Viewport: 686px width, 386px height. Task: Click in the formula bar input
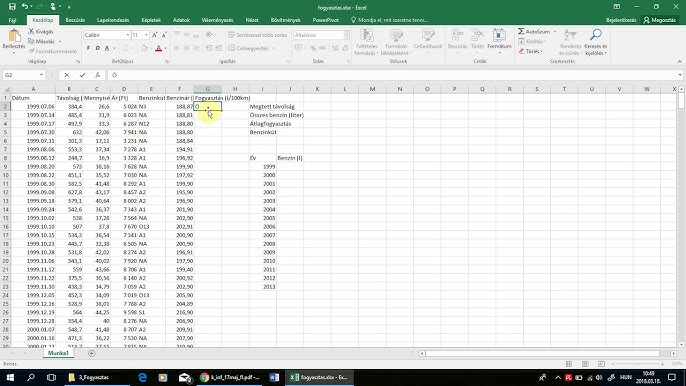click(392, 75)
